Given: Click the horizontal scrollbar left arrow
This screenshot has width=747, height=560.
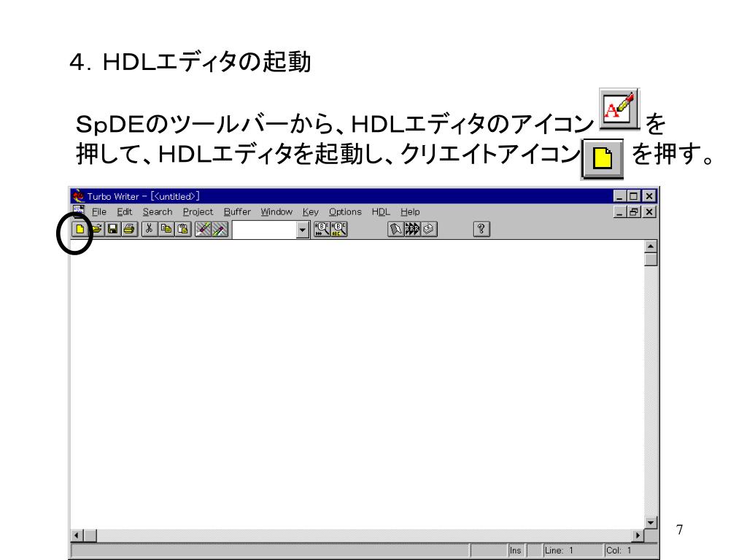Looking at the screenshot, I should [77, 536].
